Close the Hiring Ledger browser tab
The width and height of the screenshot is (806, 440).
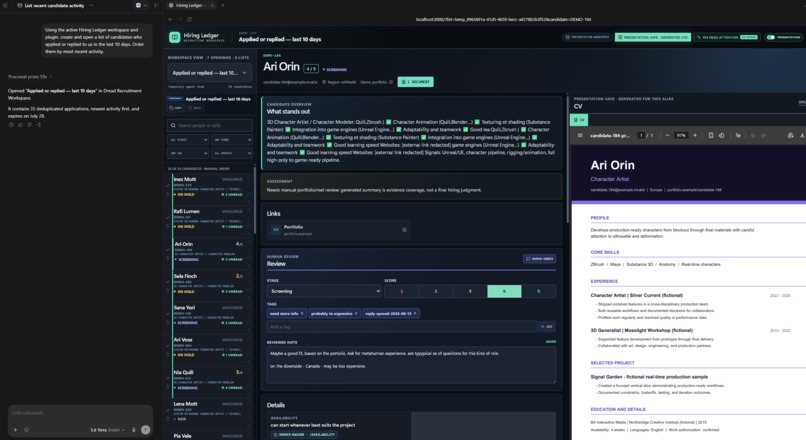pos(212,5)
